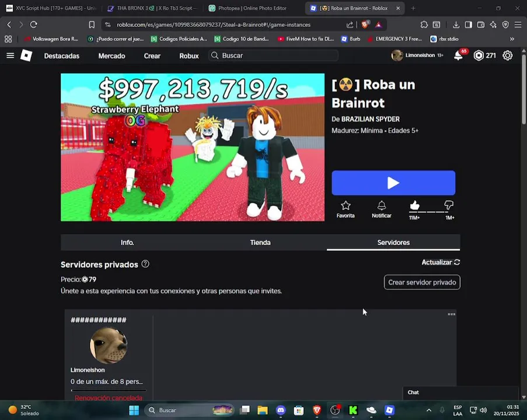Screen dimensions: 527x420
Task: Click the blue Play button
Action: (x=393, y=183)
